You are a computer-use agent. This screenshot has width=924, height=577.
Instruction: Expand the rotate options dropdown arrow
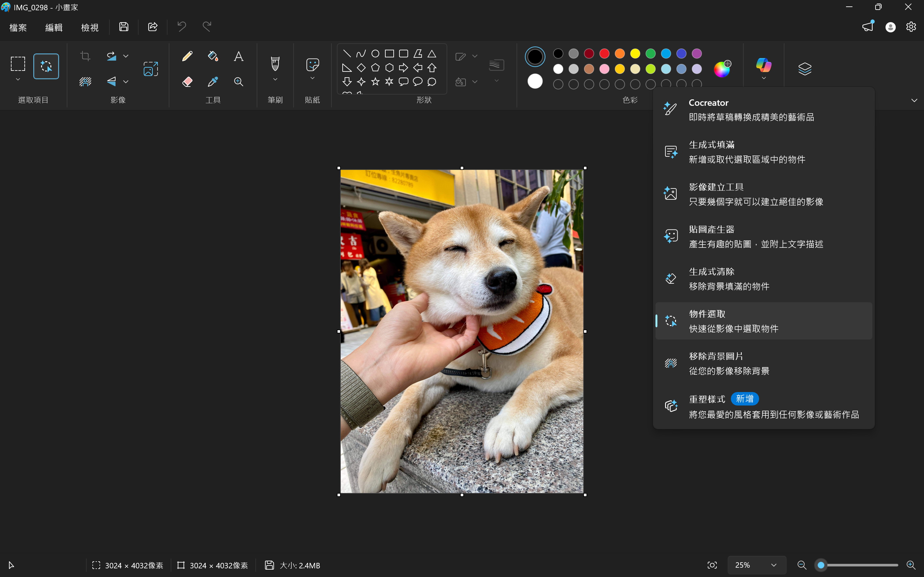click(x=126, y=56)
